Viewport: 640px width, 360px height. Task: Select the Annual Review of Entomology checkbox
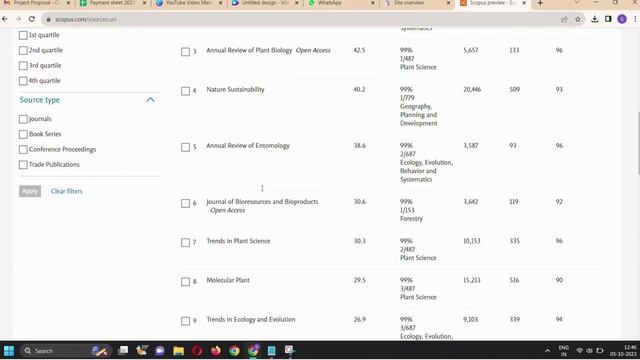(x=185, y=147)
